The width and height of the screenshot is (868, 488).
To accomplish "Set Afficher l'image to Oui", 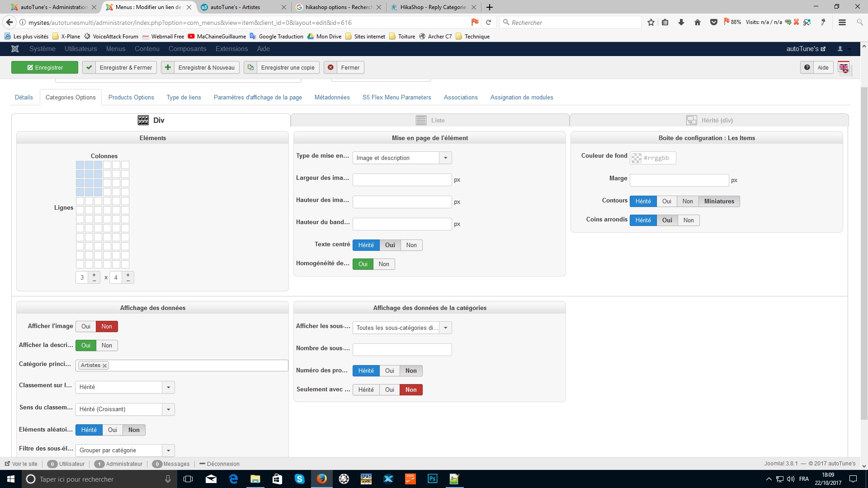I will coord(86,326).
